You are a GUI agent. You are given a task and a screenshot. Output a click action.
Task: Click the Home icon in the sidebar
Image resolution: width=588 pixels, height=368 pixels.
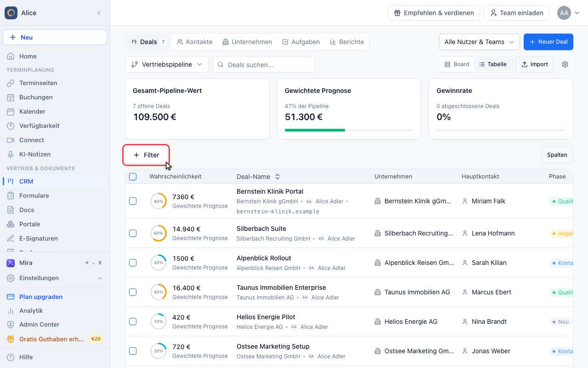point(11,56)
